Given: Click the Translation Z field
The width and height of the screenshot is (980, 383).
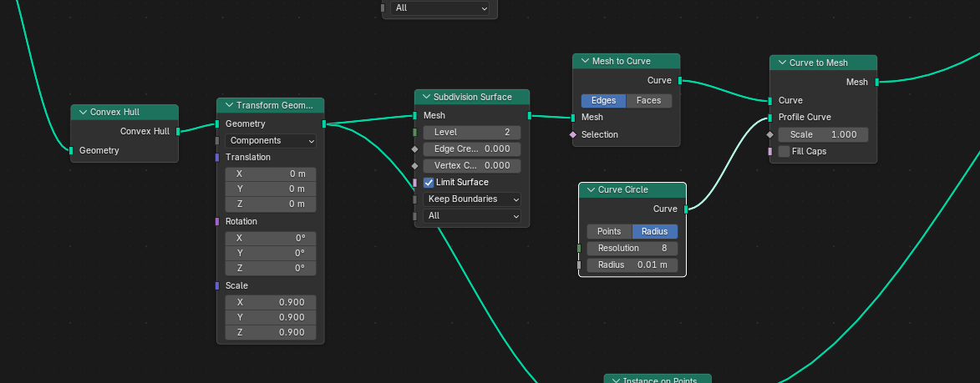Looking at the screenshot, I should [x=270, y=204].
